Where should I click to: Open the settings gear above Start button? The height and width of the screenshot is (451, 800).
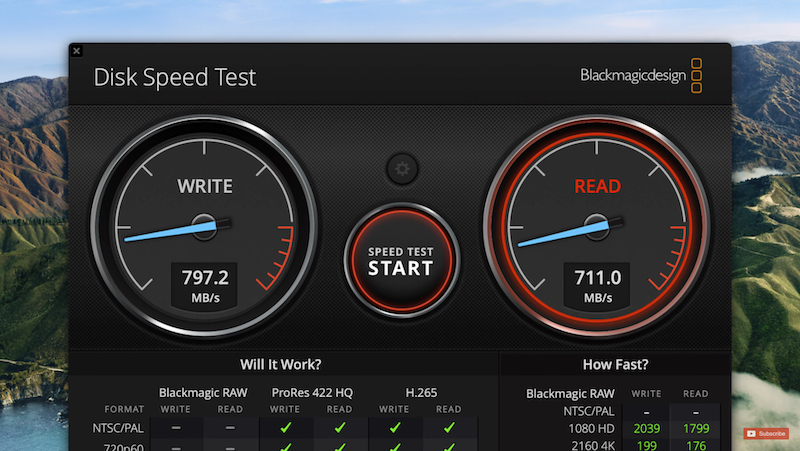pyautogui.click(x=402, y=169)
